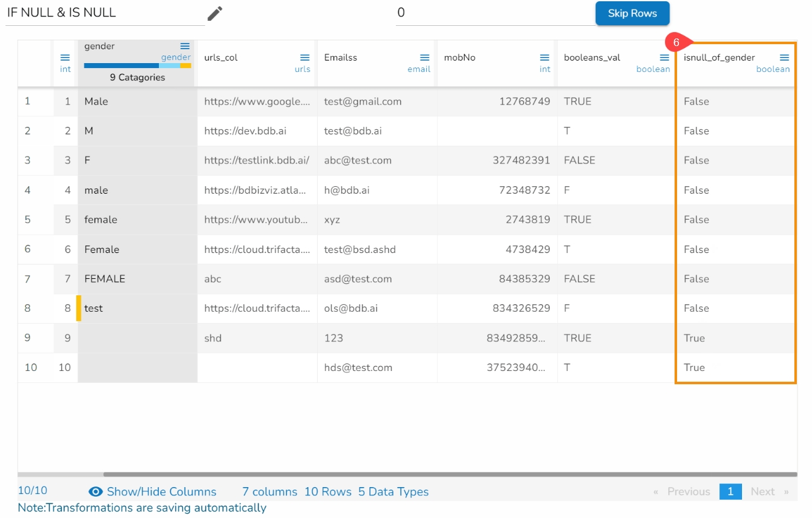Select the gender data type label
Image resolution: width=812 pixels, height=518 pixels.
[x=176, y=57]
